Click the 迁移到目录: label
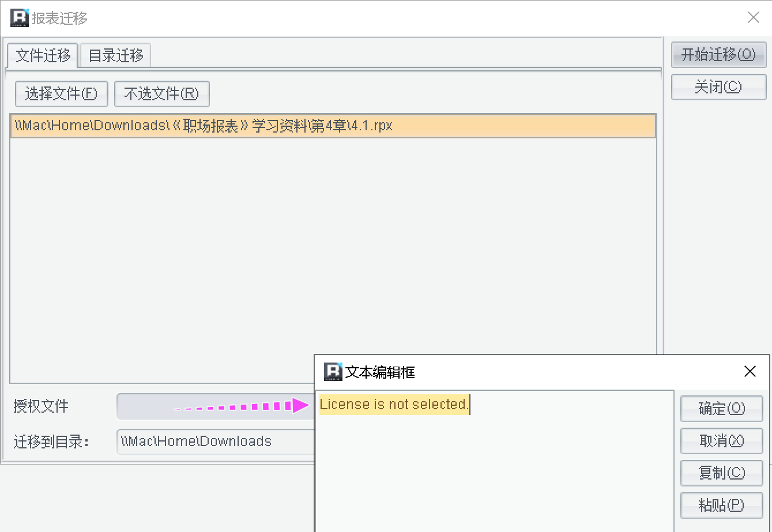Image resolution: width=772 pixels, height=532 pixels. coord(52,442)
